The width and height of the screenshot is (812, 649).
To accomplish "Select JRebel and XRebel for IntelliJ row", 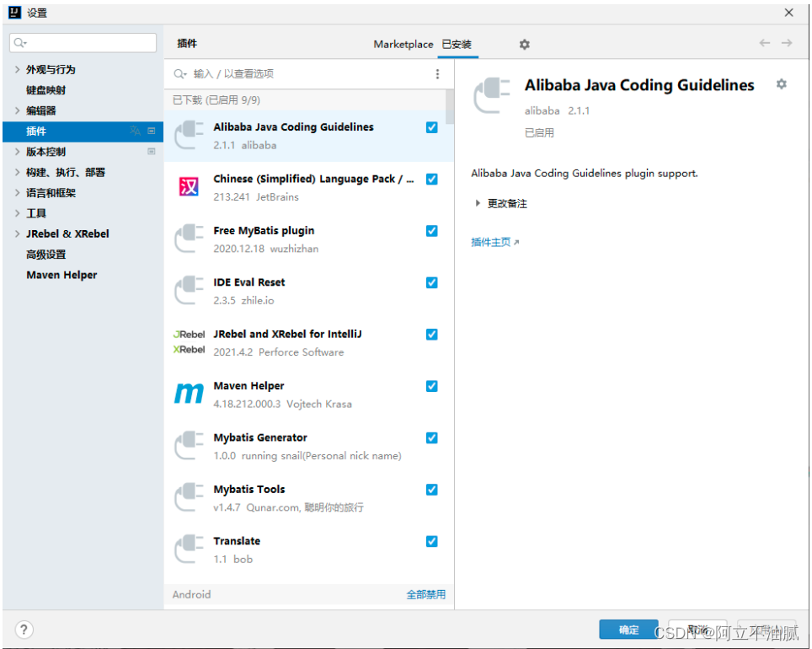I will pyautogui.click(x=308, y=343).
